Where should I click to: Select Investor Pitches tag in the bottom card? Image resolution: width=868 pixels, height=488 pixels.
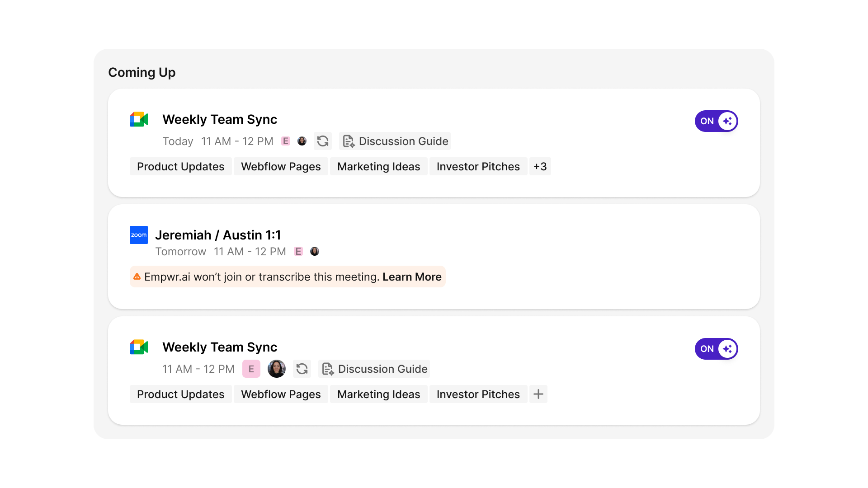[x=478, y=394]
